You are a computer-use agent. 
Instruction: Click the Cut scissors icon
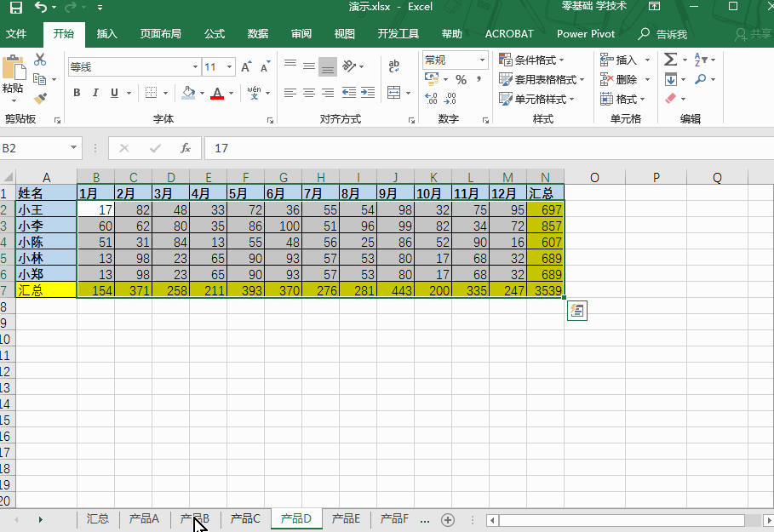[40, 60]
